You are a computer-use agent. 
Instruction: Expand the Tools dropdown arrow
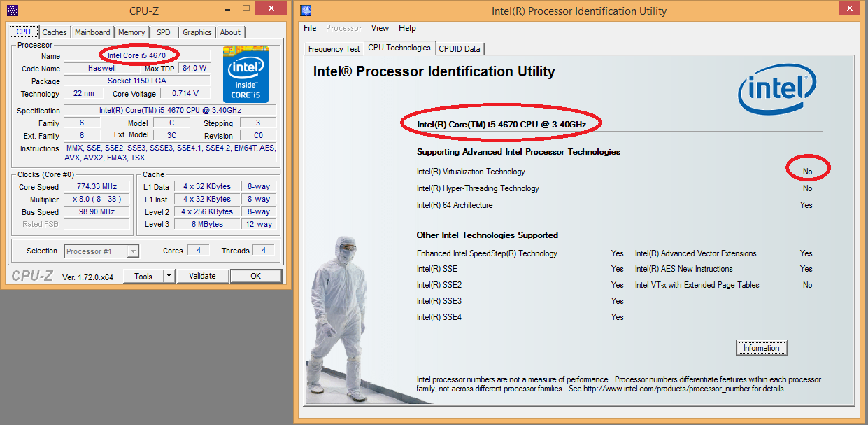pos(169,276)
